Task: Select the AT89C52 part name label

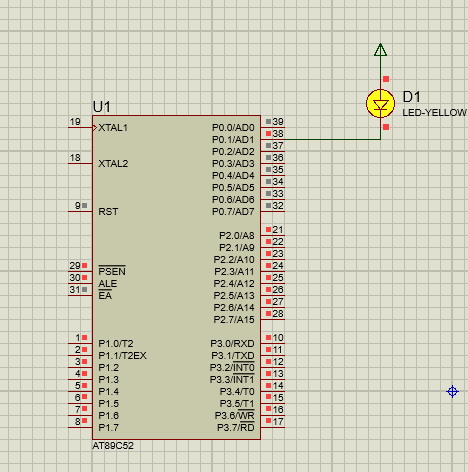Action: coord(113,446)
